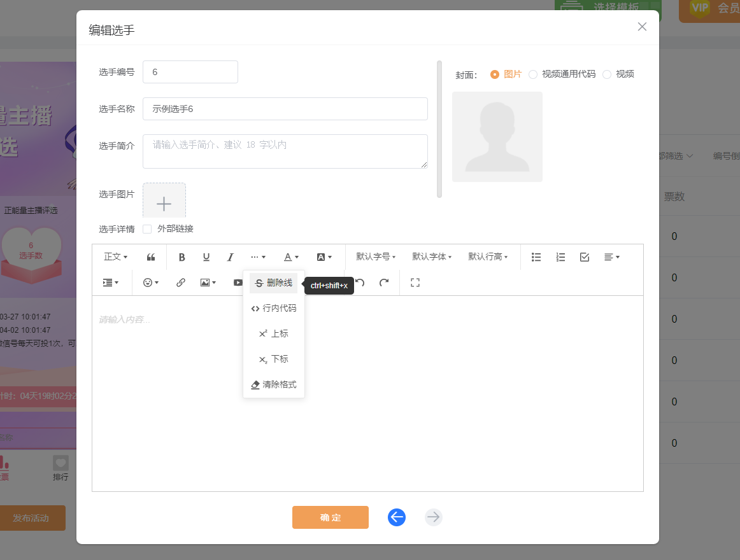Apply underline formatting in editor

click(x=206, y=257)
